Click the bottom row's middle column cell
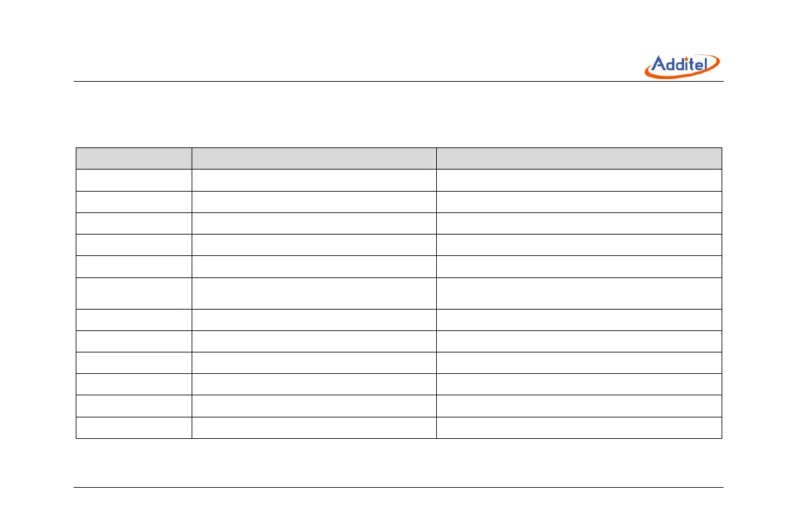This screenshot has width=798, height=532. point(314,427)
